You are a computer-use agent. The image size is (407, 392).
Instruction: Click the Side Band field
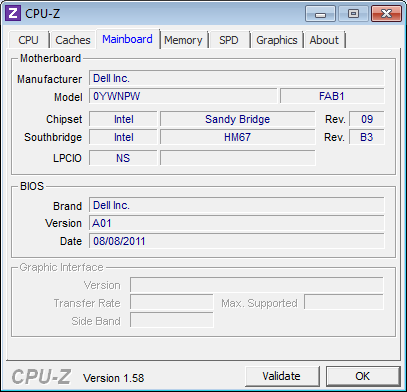coord(172,320)
